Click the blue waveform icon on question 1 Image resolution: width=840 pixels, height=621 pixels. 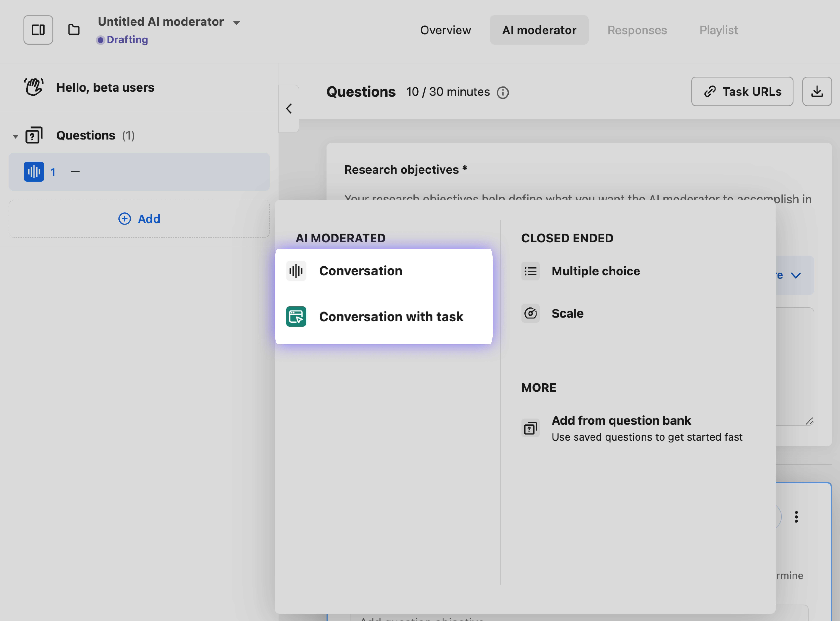pos(34,172)
